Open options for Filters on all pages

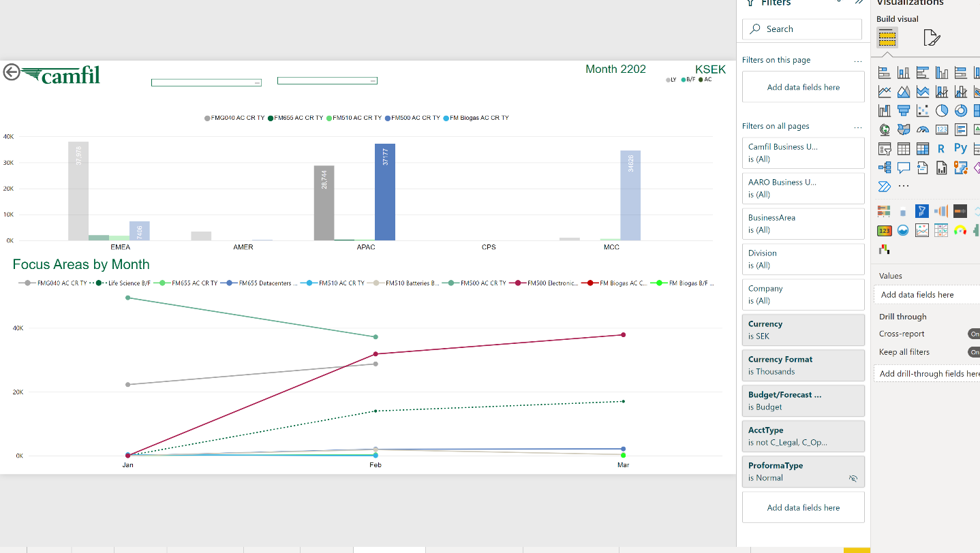(857, 127)
